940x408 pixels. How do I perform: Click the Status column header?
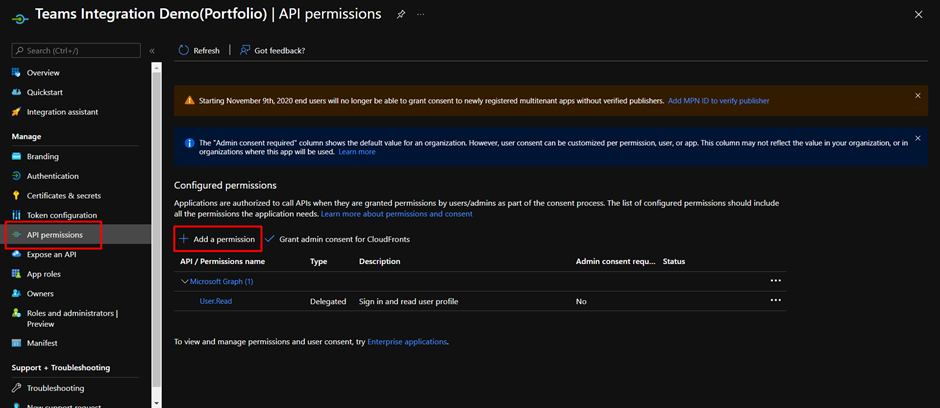tap(674, 261)
